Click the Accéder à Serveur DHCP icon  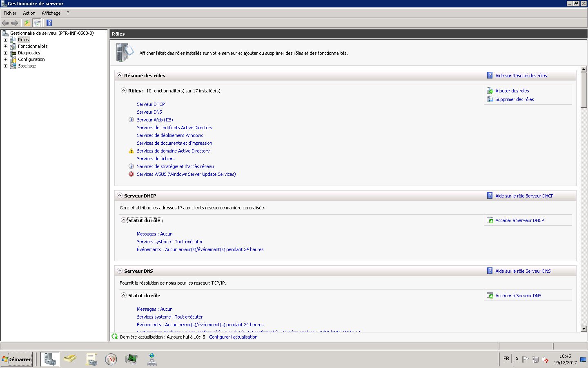coord(490,220)
